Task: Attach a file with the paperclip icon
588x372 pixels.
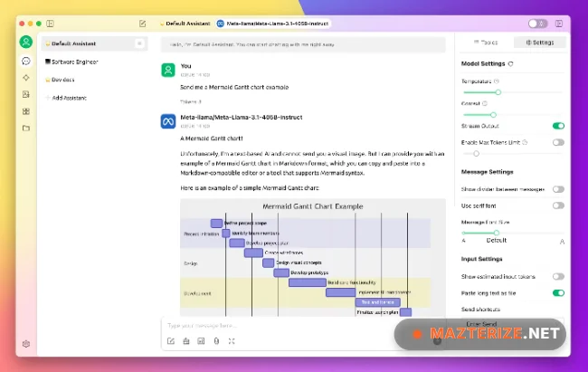Action: (216, 341)
